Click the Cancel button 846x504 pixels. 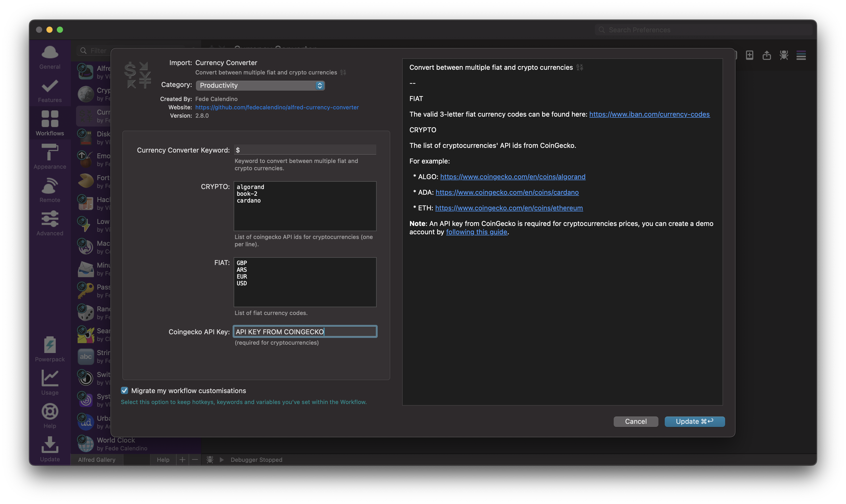(x=636, y=421)
